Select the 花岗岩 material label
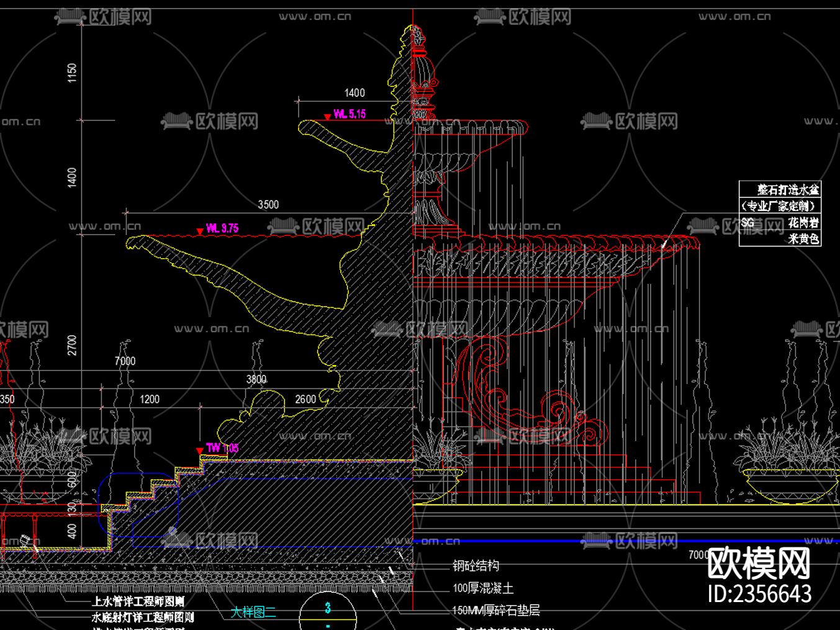Viewport: 840px width, 630px height. [803, 222]
